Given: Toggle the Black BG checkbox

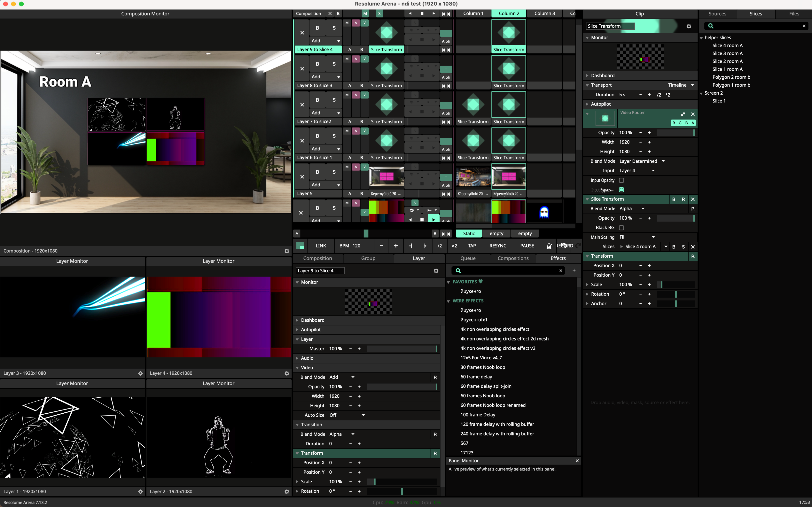Looking at the screenshot, I should click(x=621, y=228).
